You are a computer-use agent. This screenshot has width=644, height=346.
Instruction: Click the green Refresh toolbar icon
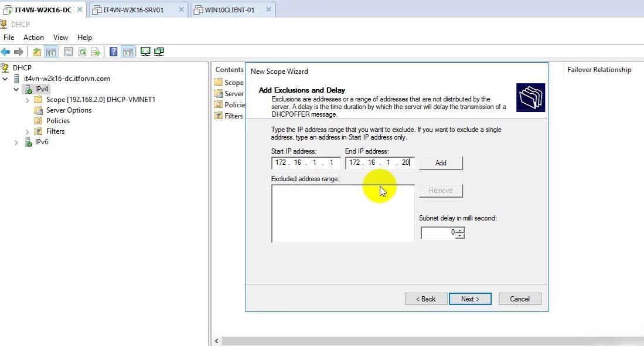pyautogui.click(x=82, y=52)
